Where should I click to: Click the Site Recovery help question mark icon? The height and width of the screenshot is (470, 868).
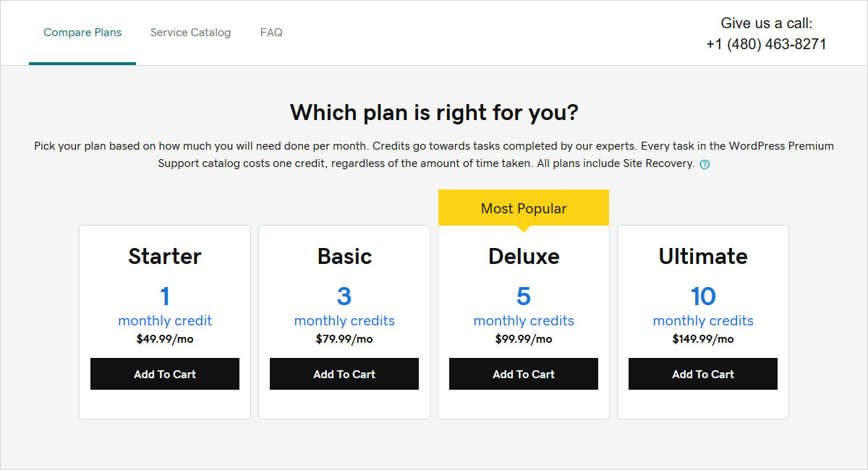click(x=705, y=164)
